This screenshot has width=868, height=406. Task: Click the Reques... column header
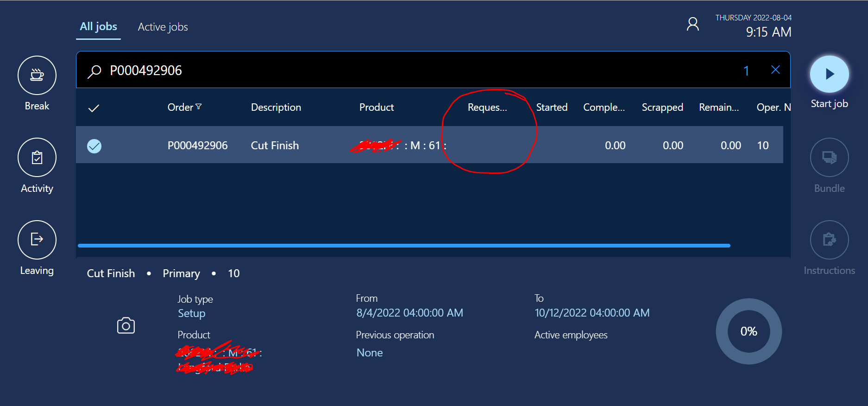point(487,107)
